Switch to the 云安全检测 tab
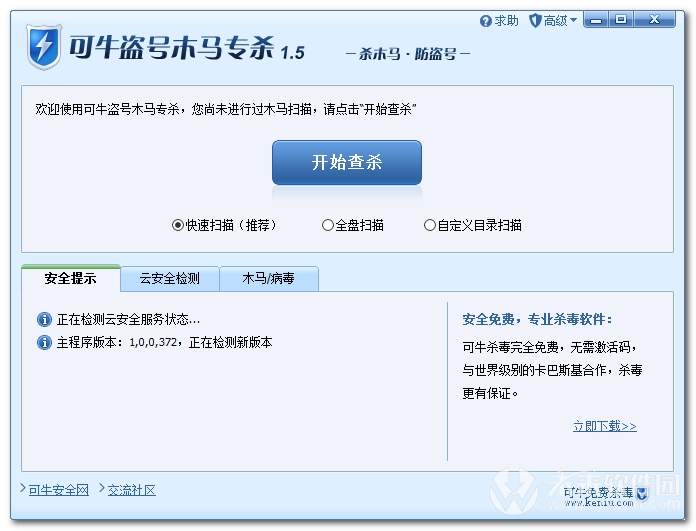This screenshot has width=696, height=531. coord(170,278)
